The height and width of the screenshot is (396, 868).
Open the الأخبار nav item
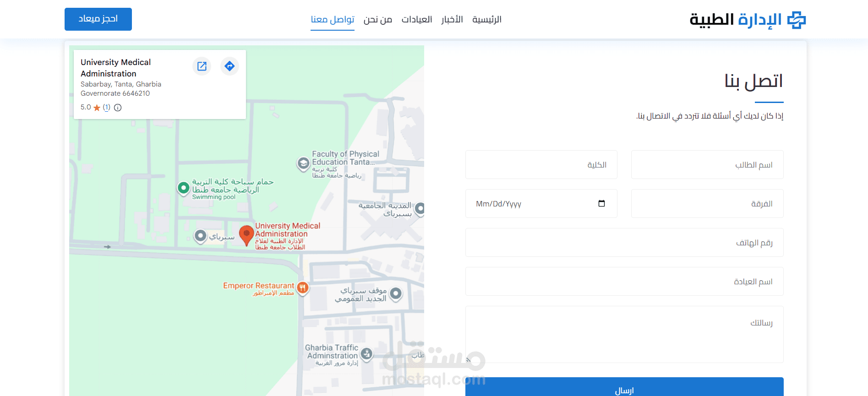(452, 19)
